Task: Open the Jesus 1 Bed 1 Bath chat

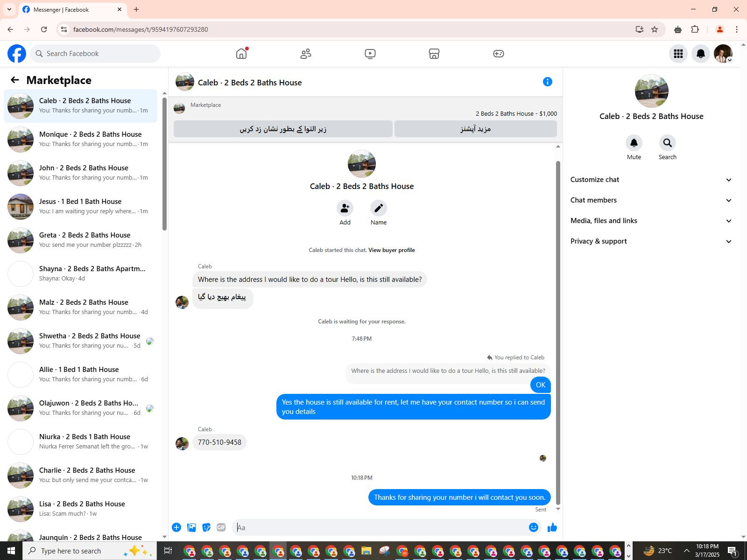Action: [x=80, y=207]
